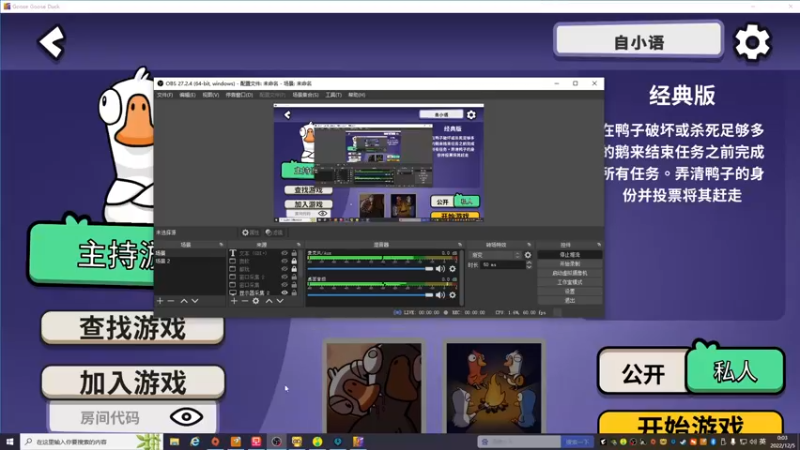Click the green 主持游戏 button
Screen dimensions: 800x450
click(x=93, y=254)
